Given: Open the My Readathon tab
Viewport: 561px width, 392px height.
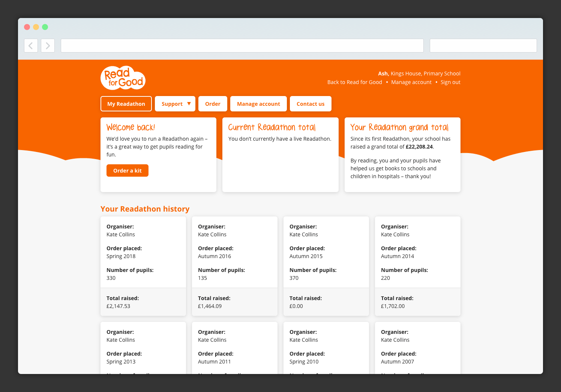Looking at the screenshot, I should click(126, 104).
